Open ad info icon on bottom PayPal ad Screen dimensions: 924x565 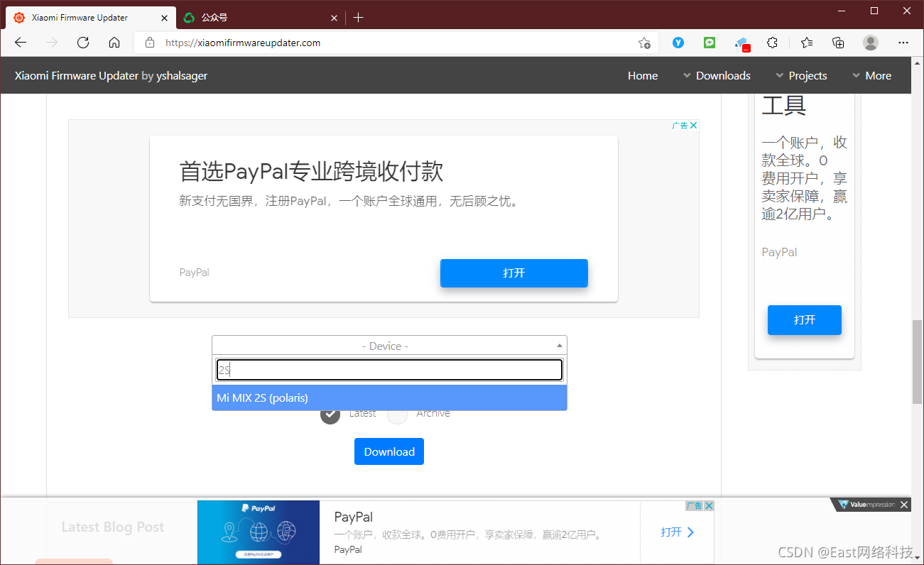pos(694,505)
